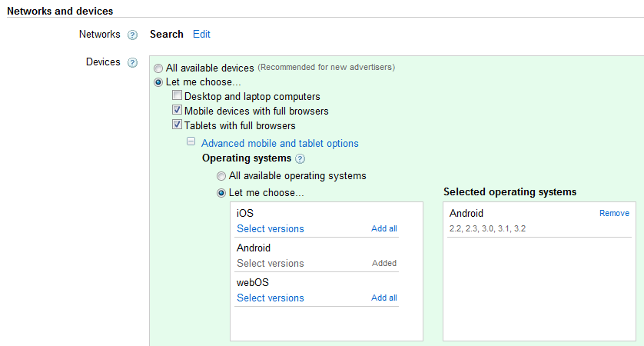
Task: Enable Desktop and laptop computers checkbox
Action: [x=177, y=96]
